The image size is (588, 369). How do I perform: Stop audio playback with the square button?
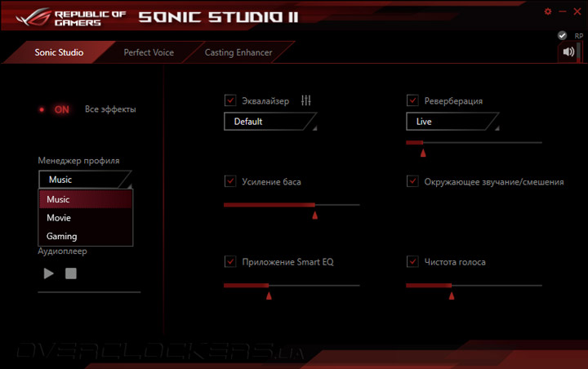[x=71, y=273]
